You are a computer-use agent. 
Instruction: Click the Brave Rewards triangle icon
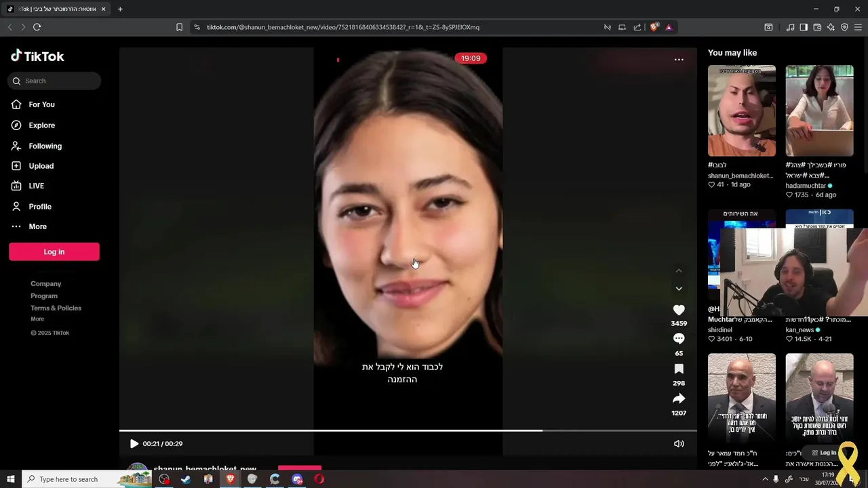[x=669, y=27]
